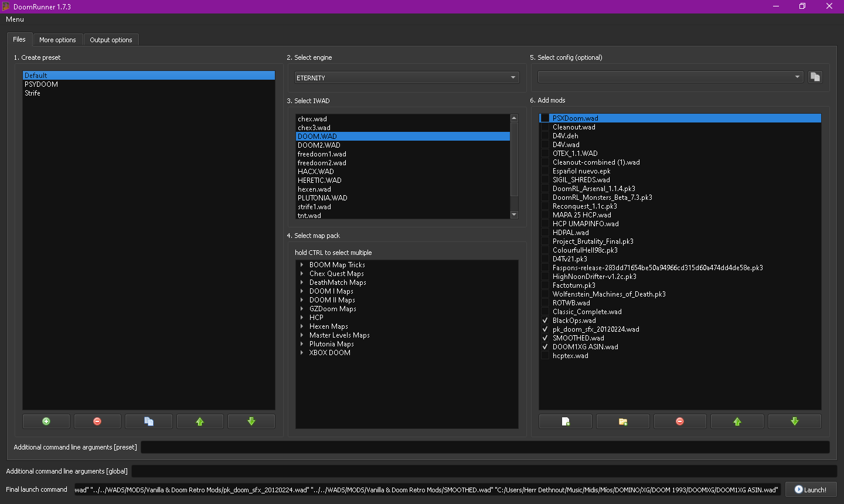Uncheck pk_doom_sfx_20120224.wad mod
The width and height of the screenshot is (844, 504).
pyautogui.click(x=545, y=329)
